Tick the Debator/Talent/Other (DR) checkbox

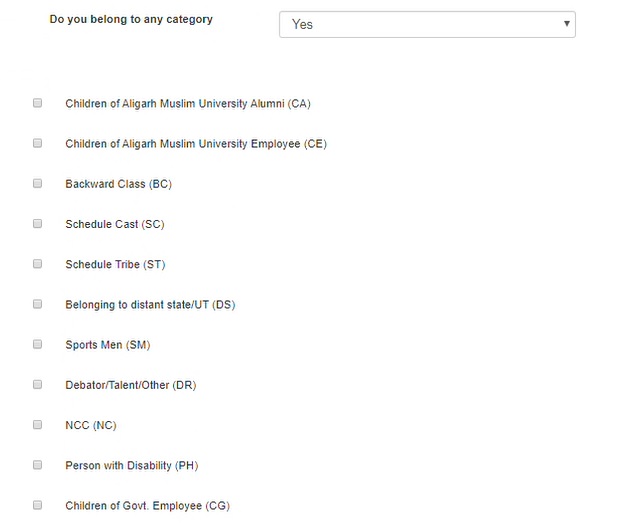[x=38, y=384]
